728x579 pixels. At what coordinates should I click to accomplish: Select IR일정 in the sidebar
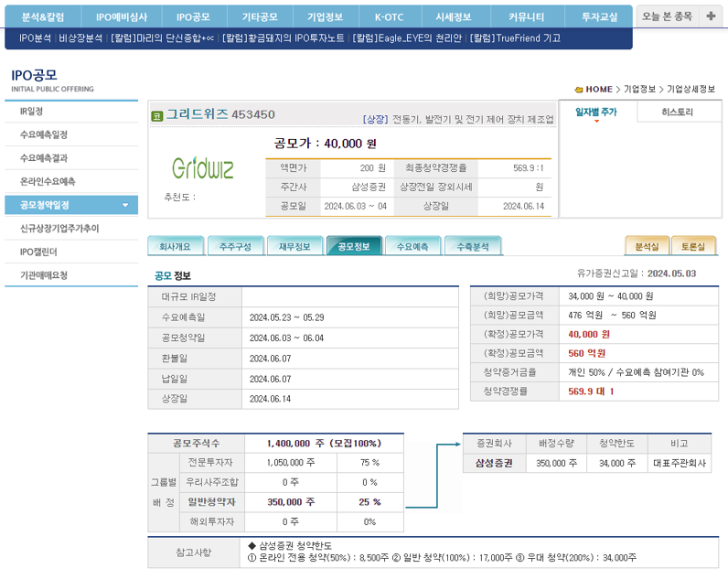point(71,112)
